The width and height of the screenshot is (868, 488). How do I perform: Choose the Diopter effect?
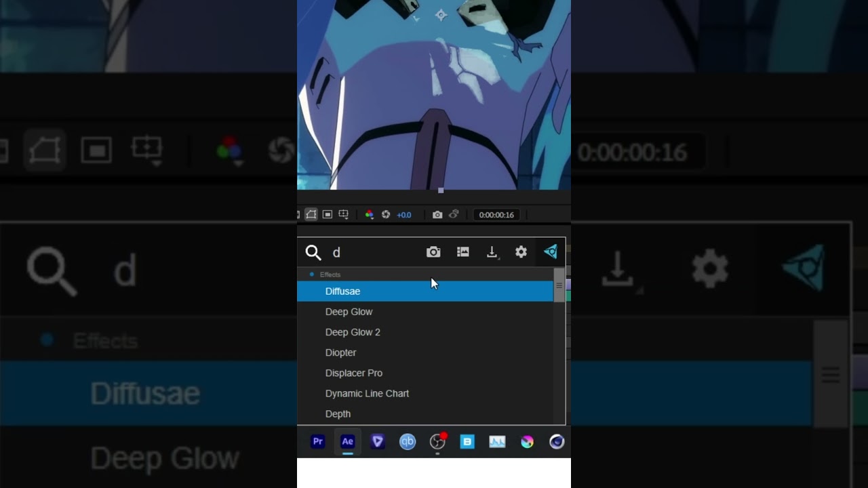425,352
